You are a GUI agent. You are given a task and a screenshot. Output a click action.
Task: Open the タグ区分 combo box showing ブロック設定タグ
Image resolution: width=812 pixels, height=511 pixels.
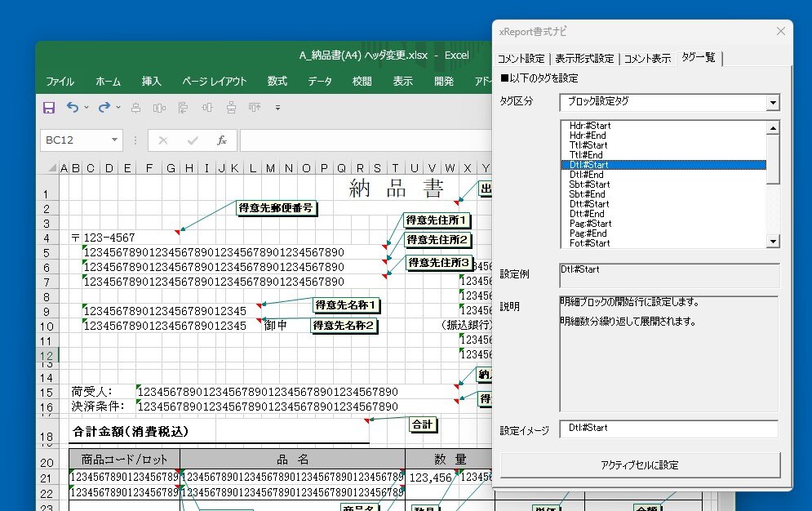point(773,102)
